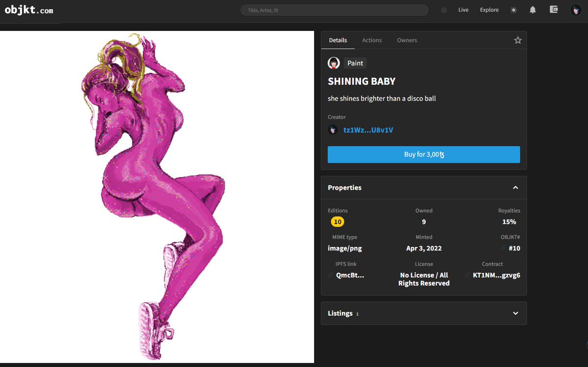
Task: Collapse the Properties section
Action: tap(515, 188)
